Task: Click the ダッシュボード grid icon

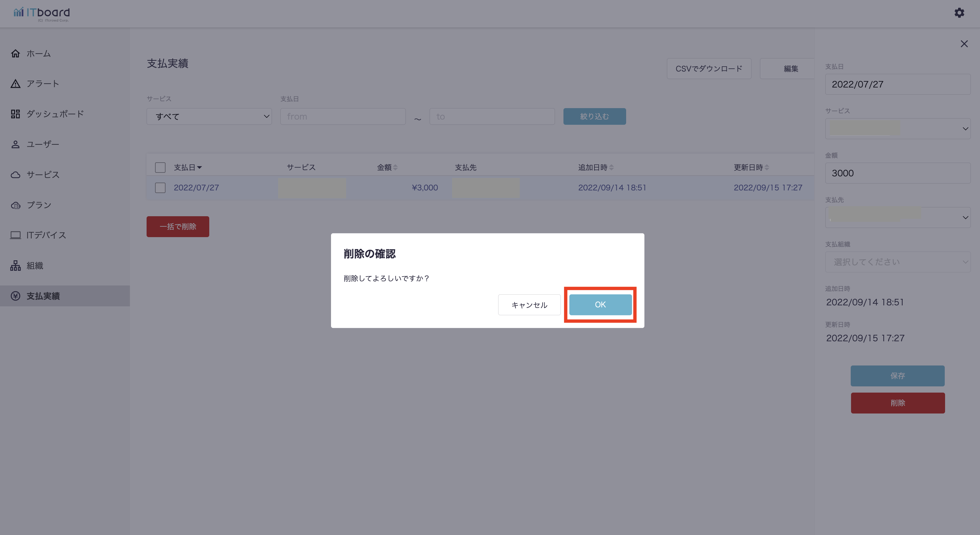Action: pyautogui.click(x=15, y=114)
